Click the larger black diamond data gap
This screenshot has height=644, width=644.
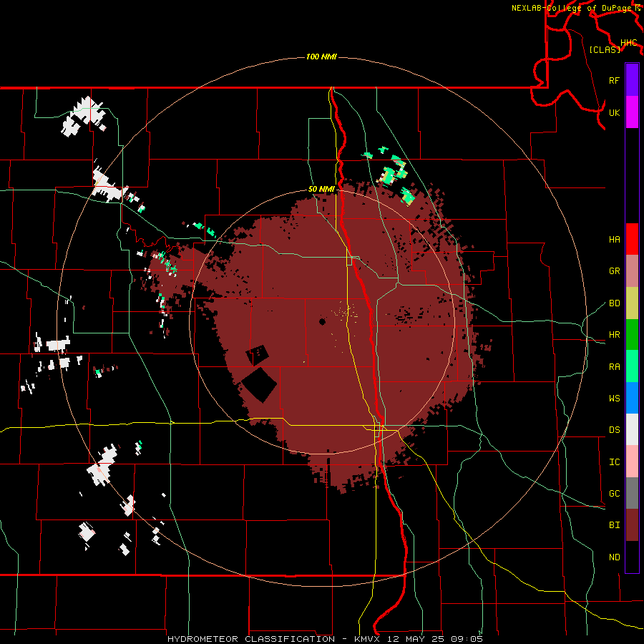[259, 385]
